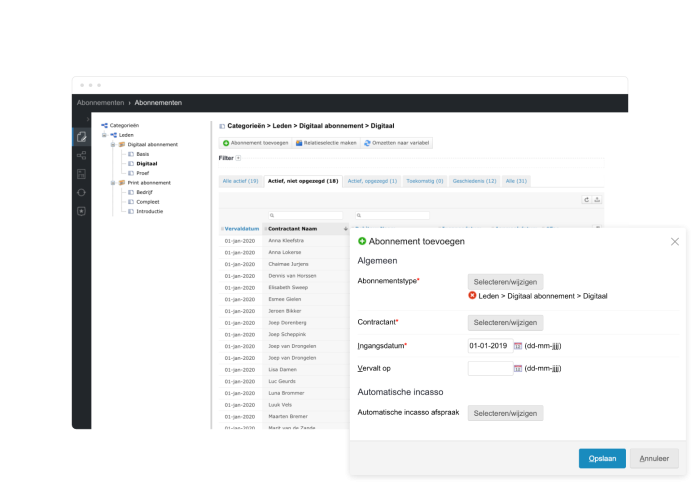Screen dimensions: 700x493
Task: Click the refresh icon above the table
Action: [586, 200]
